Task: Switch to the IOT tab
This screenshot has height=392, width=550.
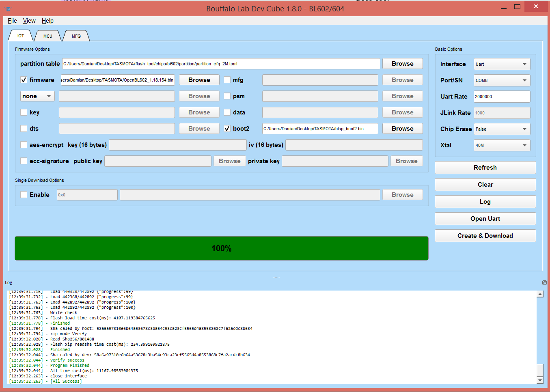Action: (x=21, y=36)
